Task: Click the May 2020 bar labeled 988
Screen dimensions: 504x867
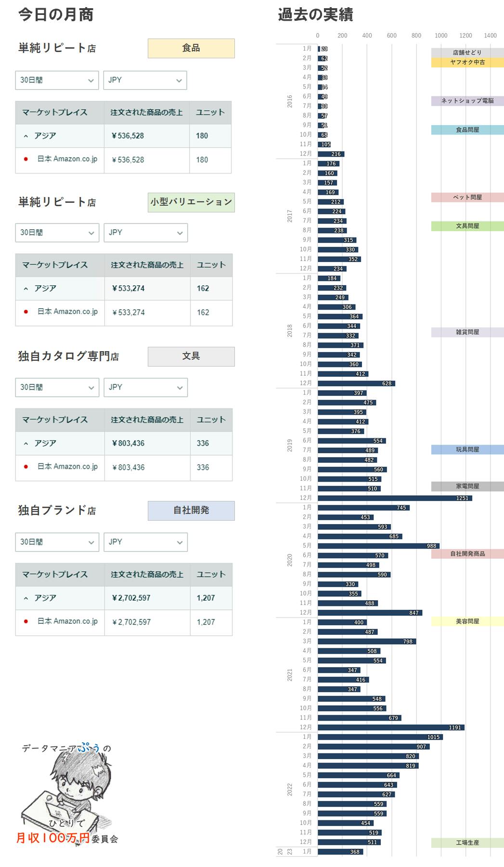Action: coord(378,546)
